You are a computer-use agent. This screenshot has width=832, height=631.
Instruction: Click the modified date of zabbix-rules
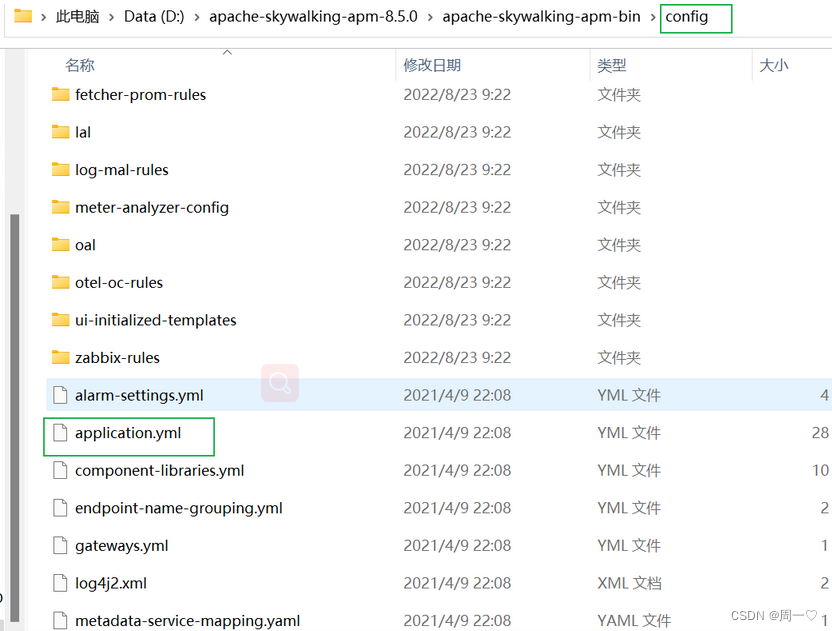coord(457,358)
